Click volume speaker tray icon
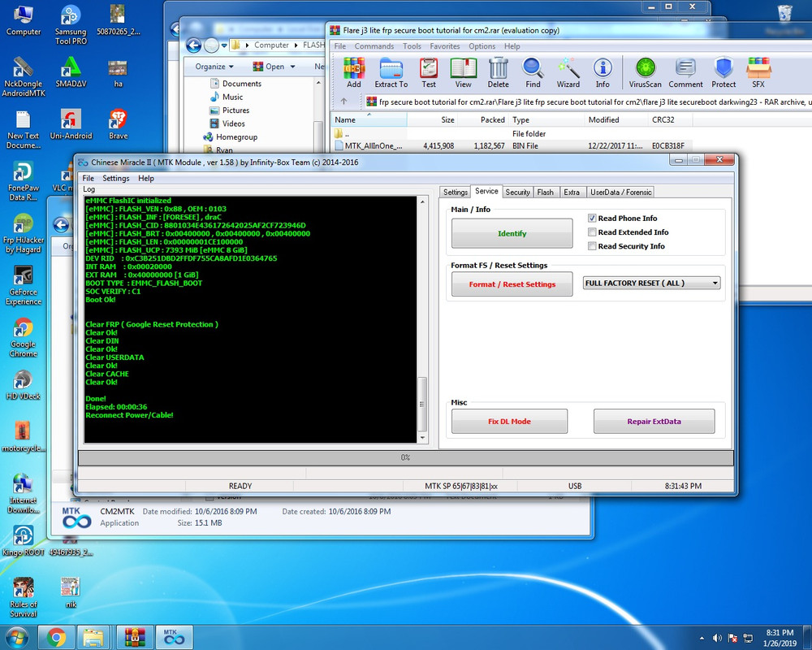The image size is (812, 650). click(717, 638)
